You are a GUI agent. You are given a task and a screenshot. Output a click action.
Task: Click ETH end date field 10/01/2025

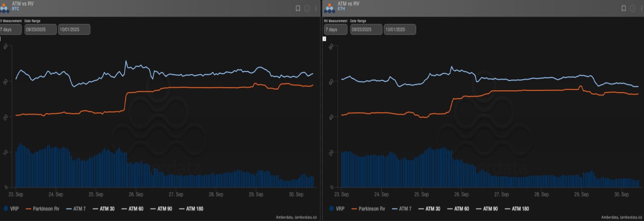point(400,30)
